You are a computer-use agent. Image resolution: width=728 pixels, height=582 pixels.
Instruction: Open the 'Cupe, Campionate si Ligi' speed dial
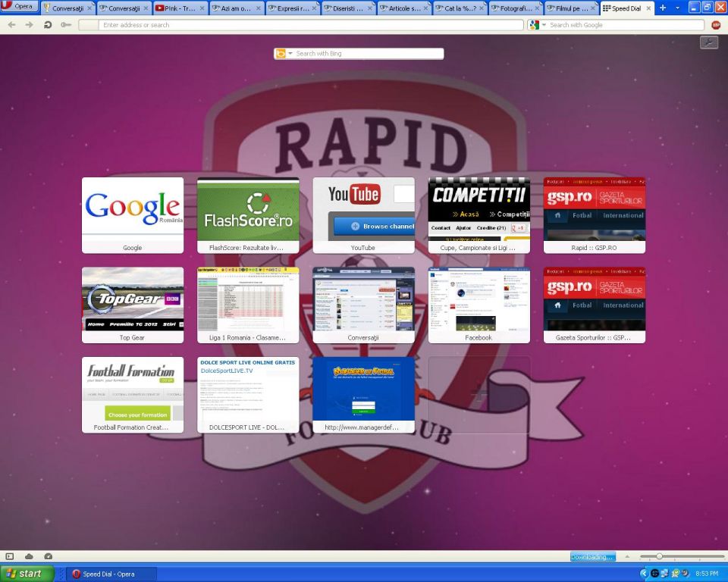pos(479,215)
